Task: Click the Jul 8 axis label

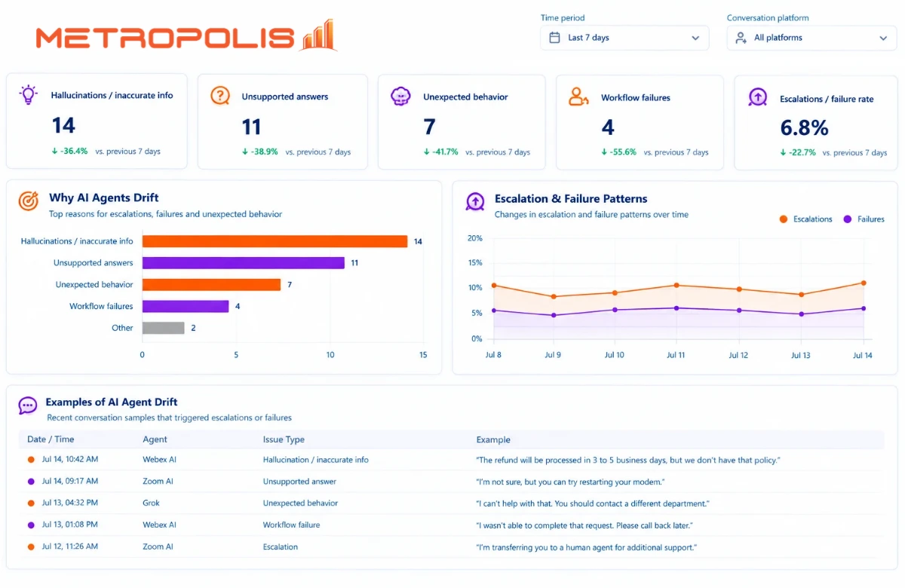Action: point(493,355)
